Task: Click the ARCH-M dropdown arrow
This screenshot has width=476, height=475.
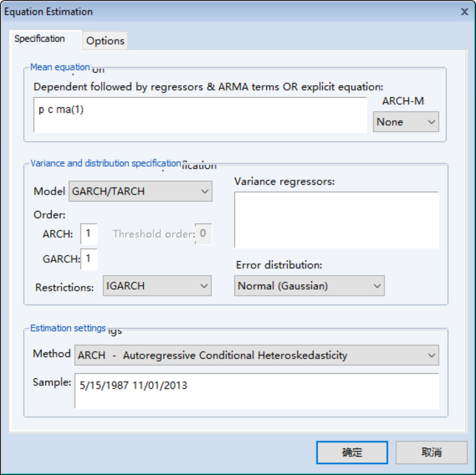Action: 432,122
